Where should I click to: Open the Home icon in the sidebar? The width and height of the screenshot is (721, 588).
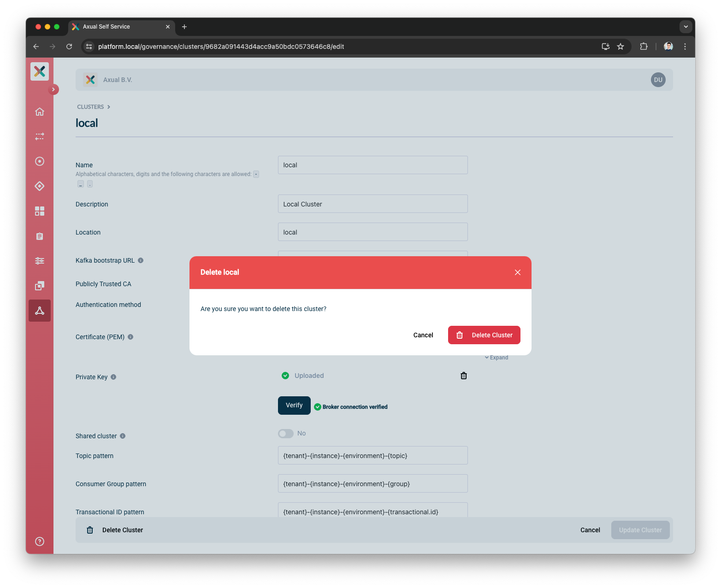pyautogui.click(x=40, y=112)
